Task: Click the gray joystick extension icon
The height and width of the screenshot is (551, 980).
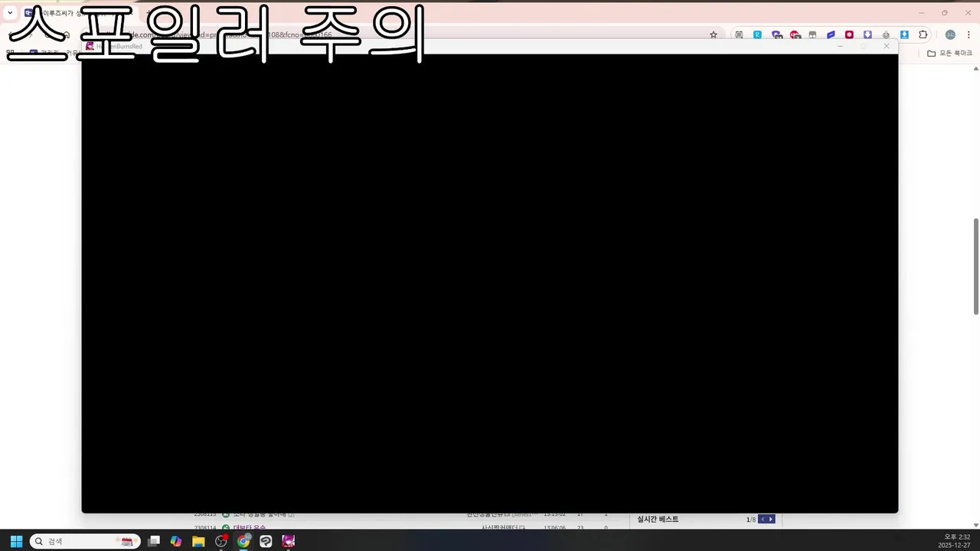Action: click(886, 34)
